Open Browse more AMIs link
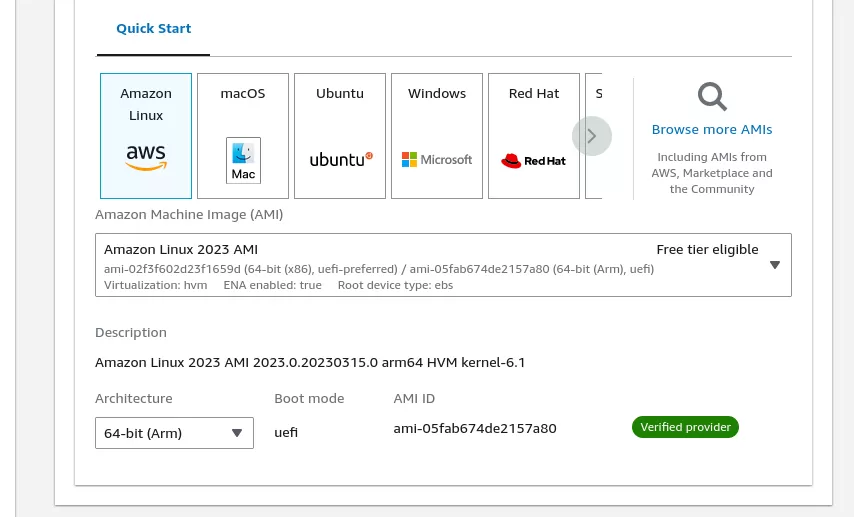854x517 pixels. click(712, 130)
